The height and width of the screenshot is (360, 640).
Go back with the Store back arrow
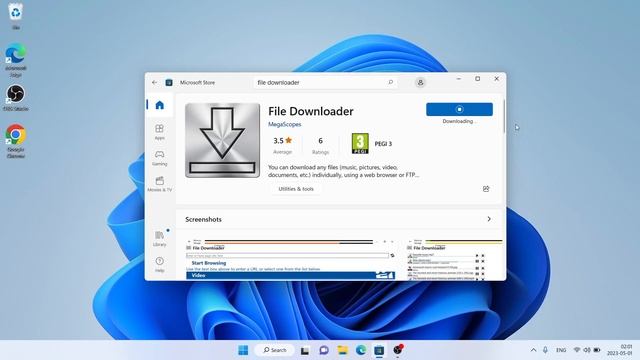[x=154, y=82]
